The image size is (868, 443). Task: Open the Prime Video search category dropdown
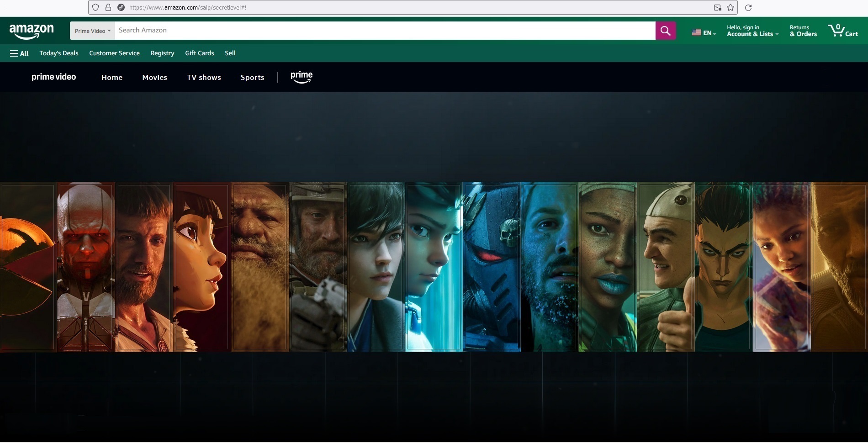[x=92, y=31]
